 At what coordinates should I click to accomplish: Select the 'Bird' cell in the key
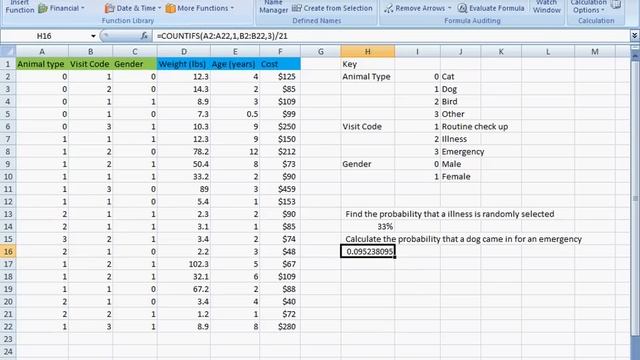pos(460,102)
